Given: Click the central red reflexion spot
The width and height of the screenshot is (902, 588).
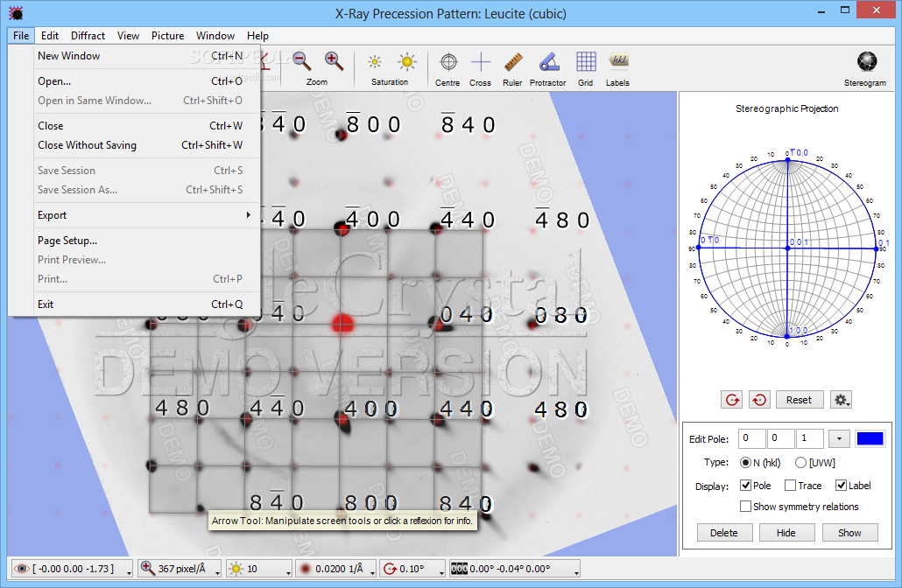Looking at the screenshot, I should click(343, 323).
